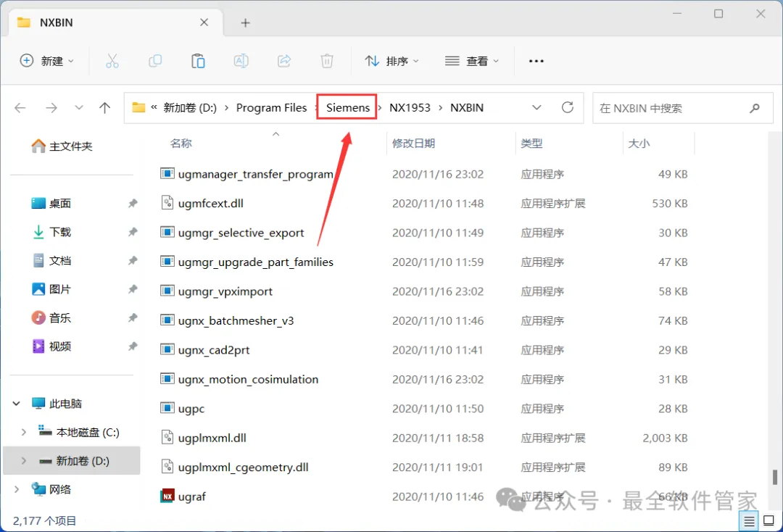Sort by 大小 column header
The width and height of the screenshot is (783, 532).
click(639, 144)
